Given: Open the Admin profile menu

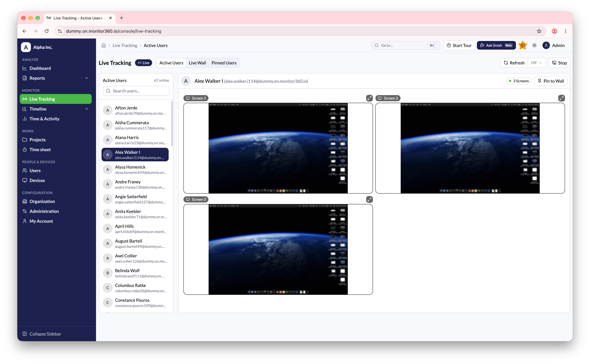Looking at the screenshot, I should coord(554,45).
